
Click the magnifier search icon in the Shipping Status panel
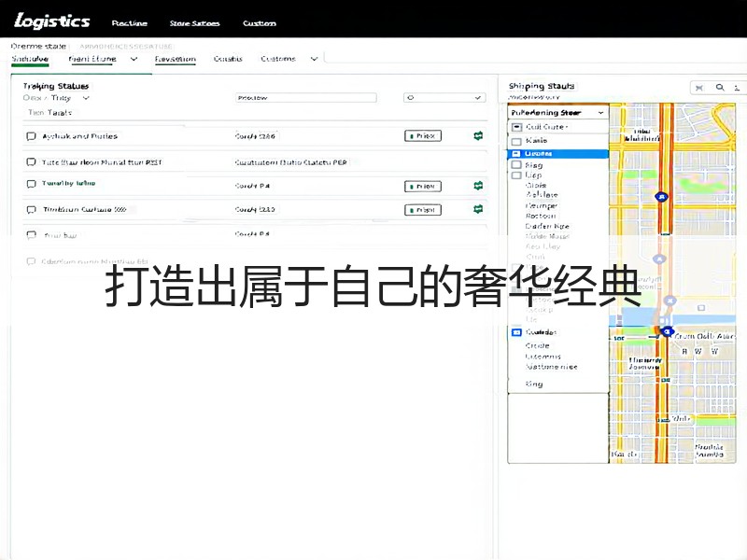coord(720,87)
